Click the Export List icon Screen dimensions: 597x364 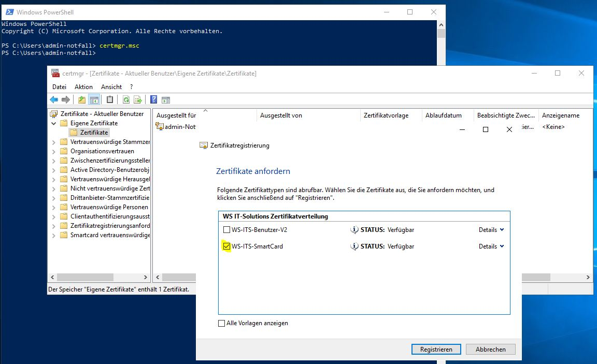[x=138, y=99]
